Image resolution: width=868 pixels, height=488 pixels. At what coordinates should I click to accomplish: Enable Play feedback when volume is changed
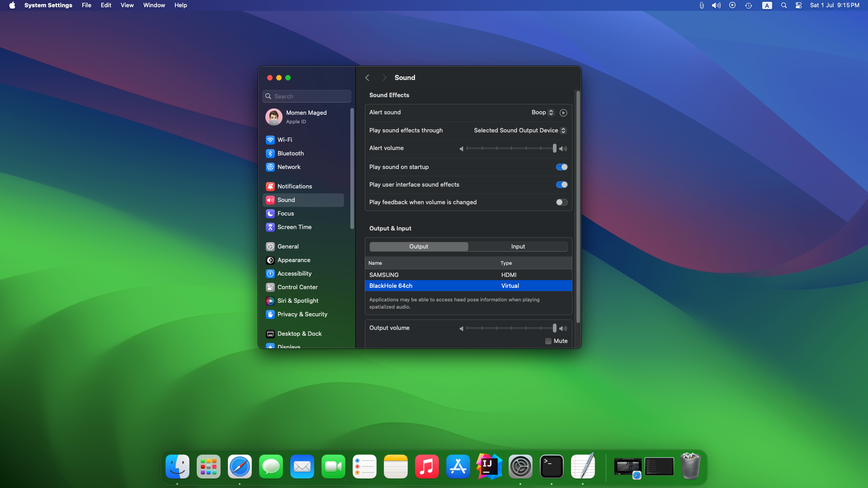tap(561, 202)
